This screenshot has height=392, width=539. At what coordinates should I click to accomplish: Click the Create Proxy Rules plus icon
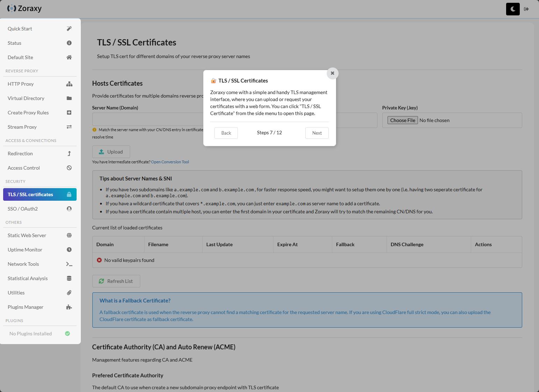coord(69,113)
